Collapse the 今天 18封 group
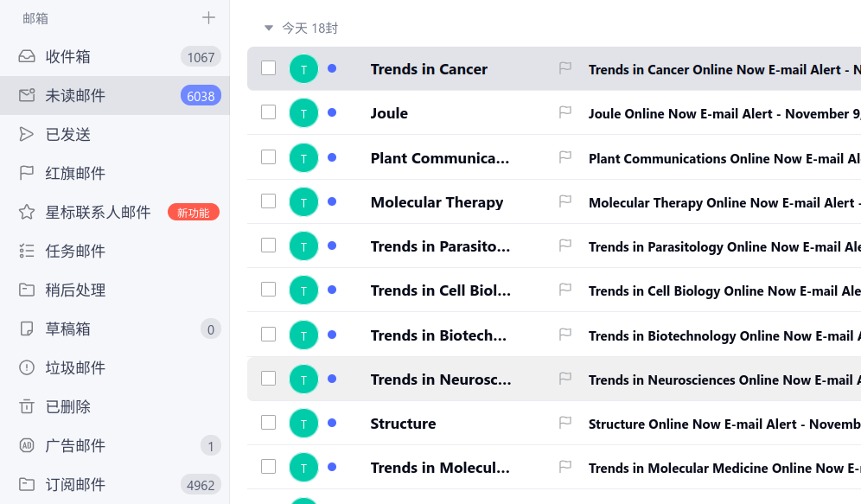The height and width of the screenshot is (504, 861). (x=269, y=28)
